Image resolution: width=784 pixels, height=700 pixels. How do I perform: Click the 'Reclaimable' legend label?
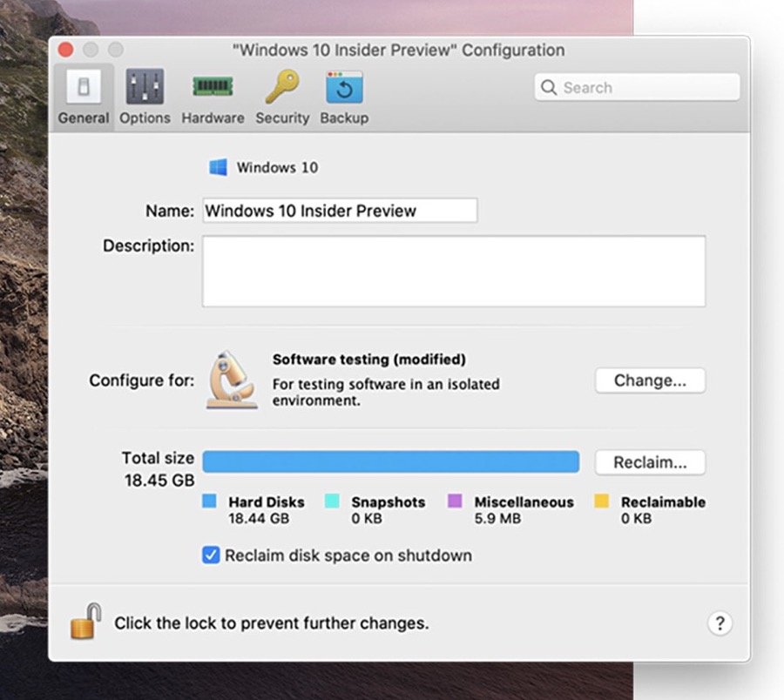664,501
